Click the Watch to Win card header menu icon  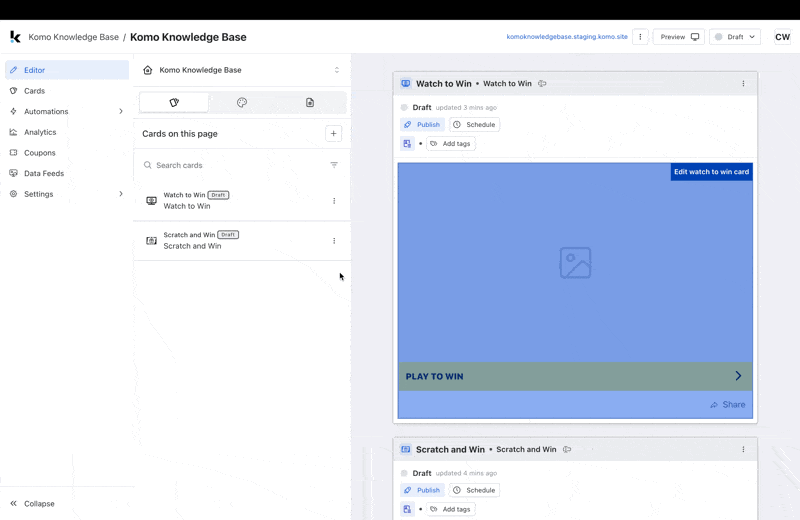[x=743, y=84]
